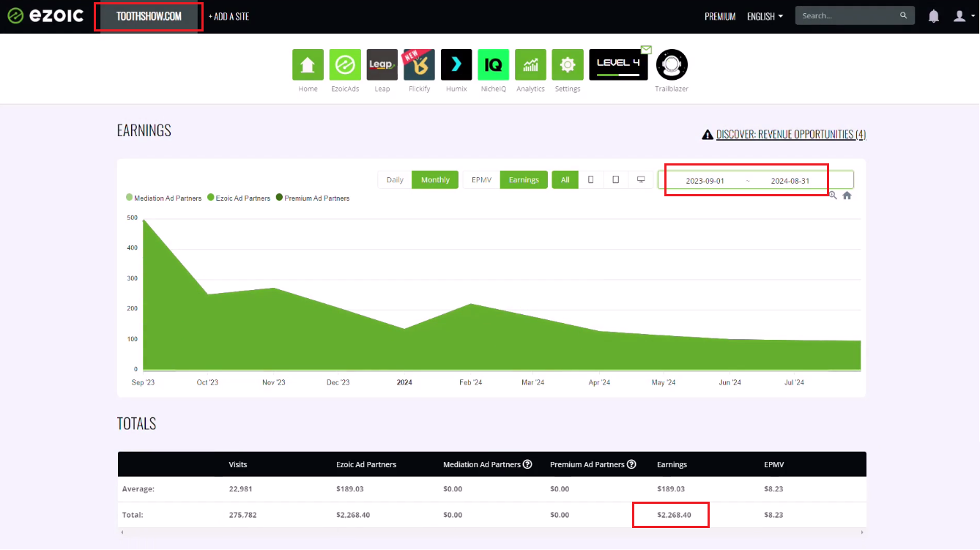Click Mediation Ad Partners help icon
The width and height of the screenshot is (980, 550).
point(527,464)
